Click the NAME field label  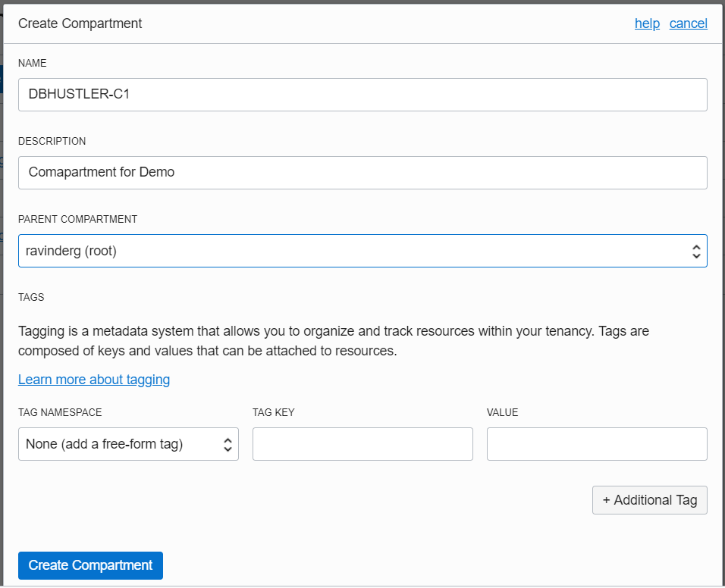(32, 63)
